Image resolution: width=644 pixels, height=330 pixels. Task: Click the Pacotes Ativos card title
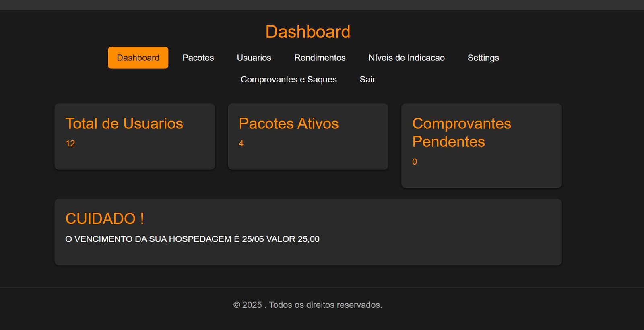289,124
